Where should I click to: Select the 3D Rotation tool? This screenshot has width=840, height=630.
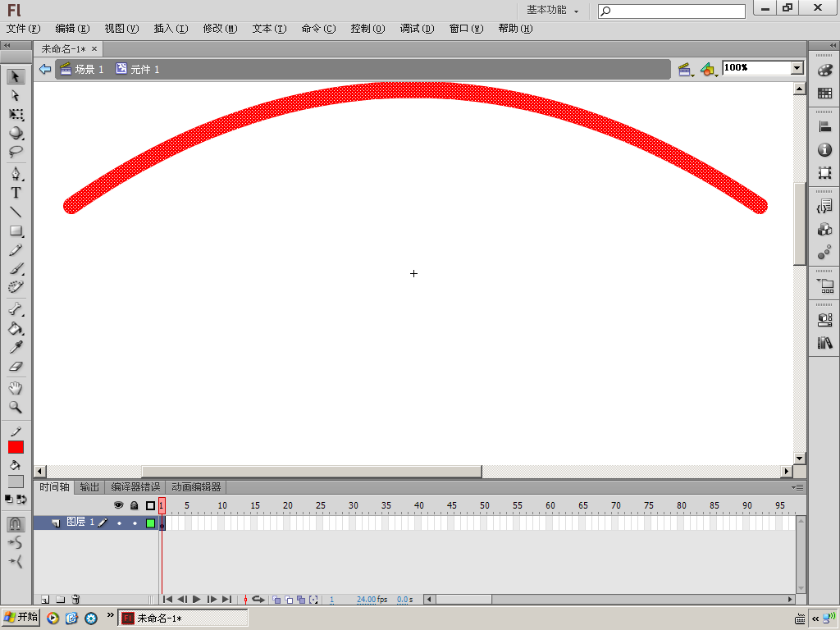point(16,133)
